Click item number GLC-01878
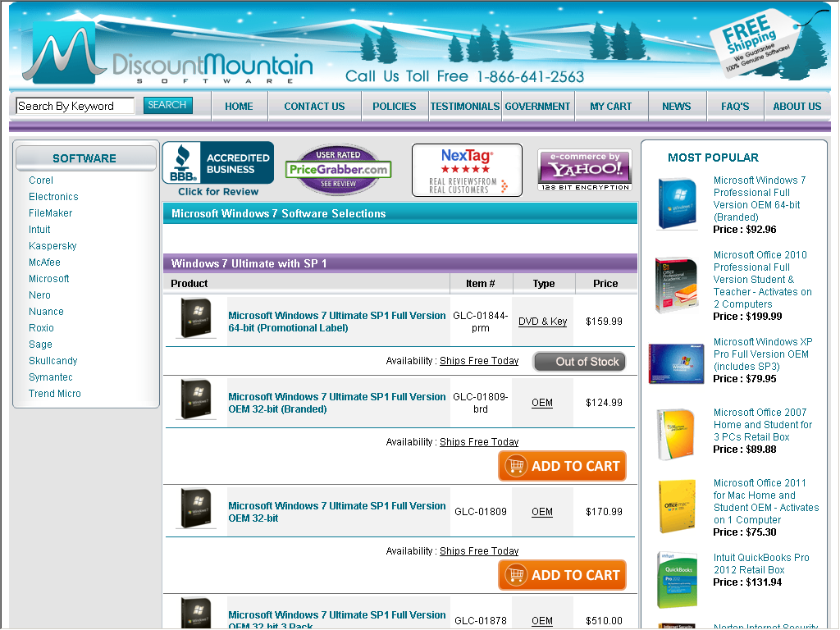The width and height of the screenshot is (840, 630). tap(481, 620)
